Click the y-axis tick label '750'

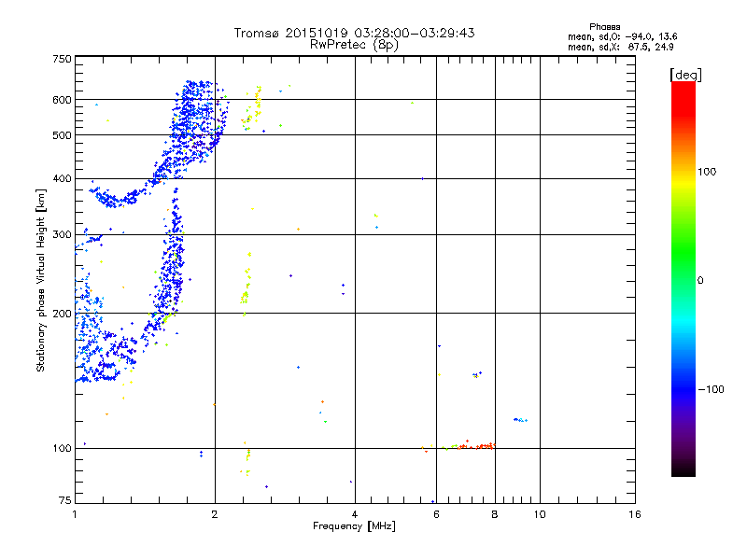[62, 59]
